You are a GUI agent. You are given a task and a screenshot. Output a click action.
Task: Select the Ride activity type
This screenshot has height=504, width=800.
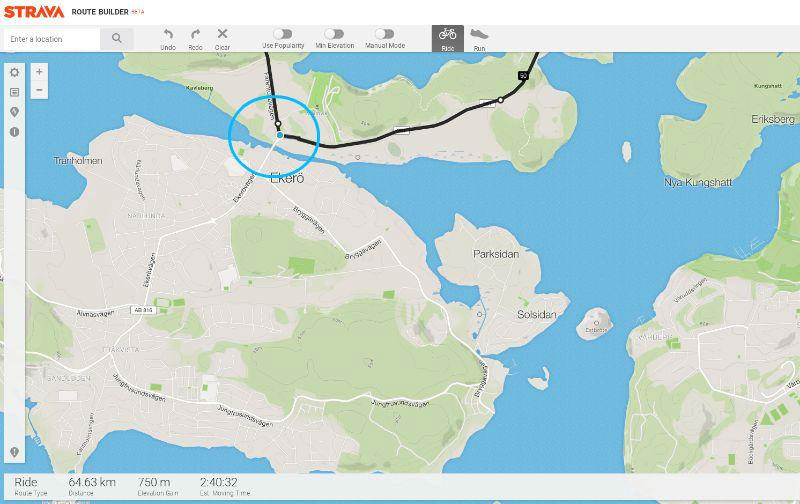pos(447,38)
